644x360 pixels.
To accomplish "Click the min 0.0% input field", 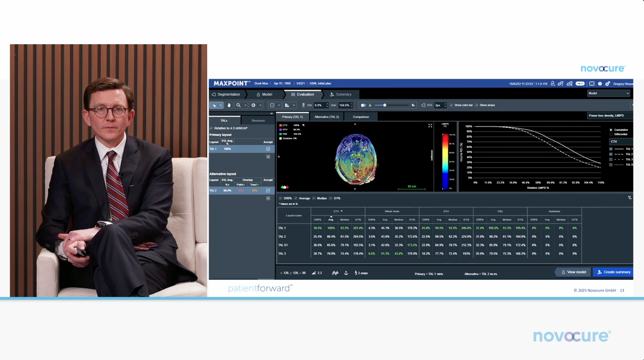I will [x=321, y=105].
